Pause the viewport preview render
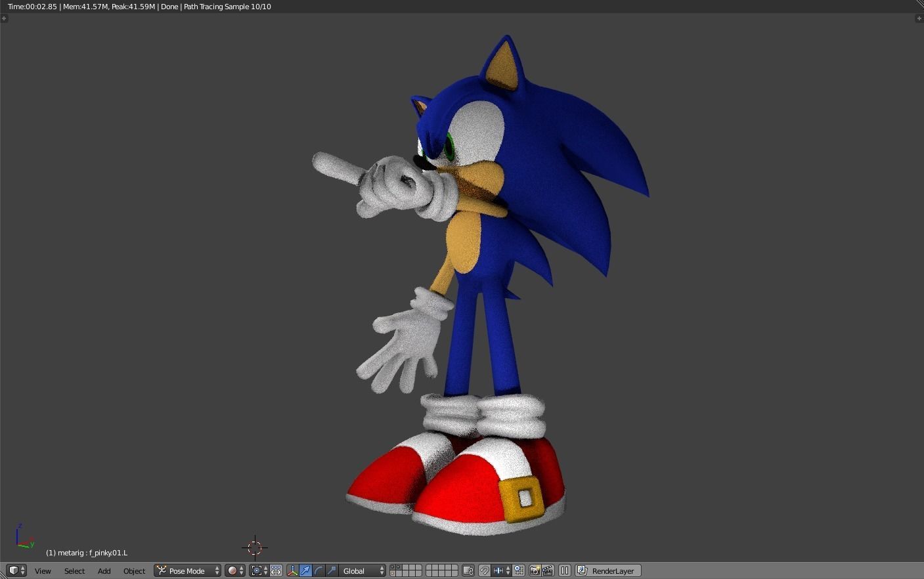924x579 pixels. coord(565,570)
